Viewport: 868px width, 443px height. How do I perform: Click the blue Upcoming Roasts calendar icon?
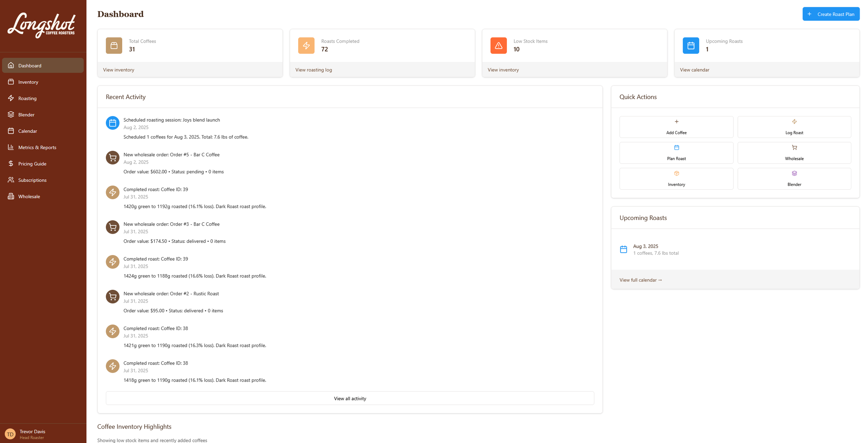tap(691, 46)
